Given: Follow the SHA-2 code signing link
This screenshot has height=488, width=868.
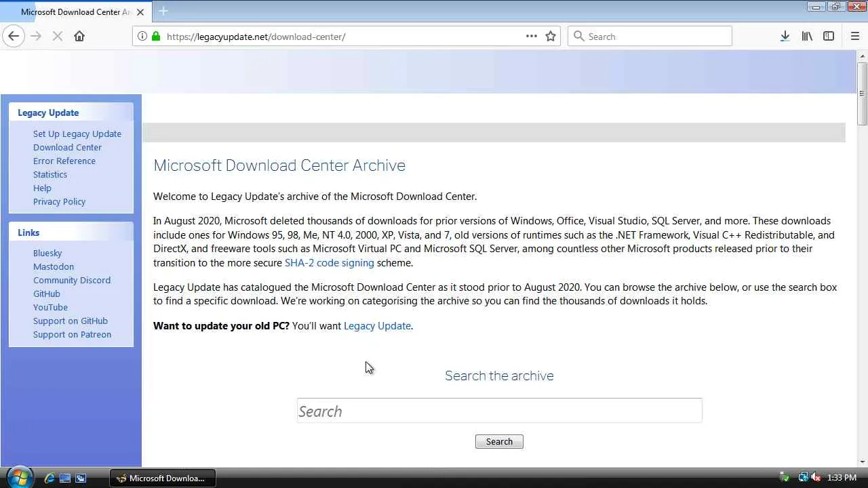Looking at the screenshot, I should (x=330, y=263).
